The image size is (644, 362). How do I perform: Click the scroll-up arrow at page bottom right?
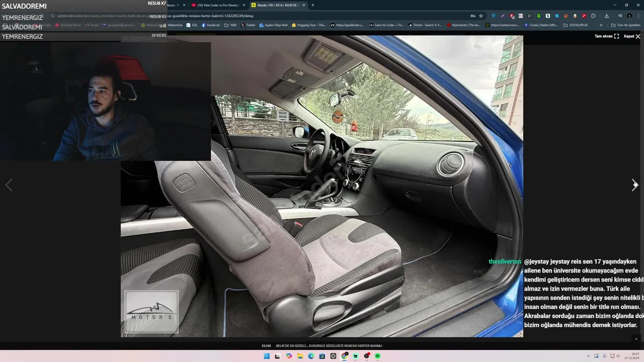(x=636, y=339)
